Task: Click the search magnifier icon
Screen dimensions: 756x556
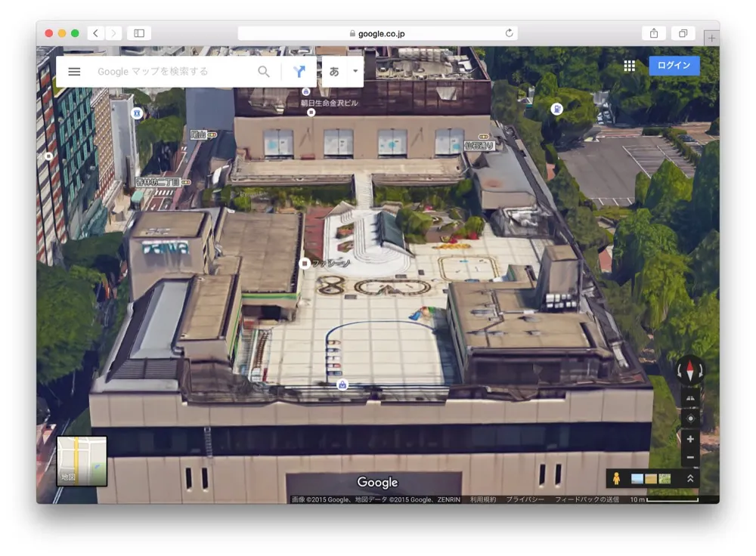Action: pyautogui.click(x=264, y=71)
